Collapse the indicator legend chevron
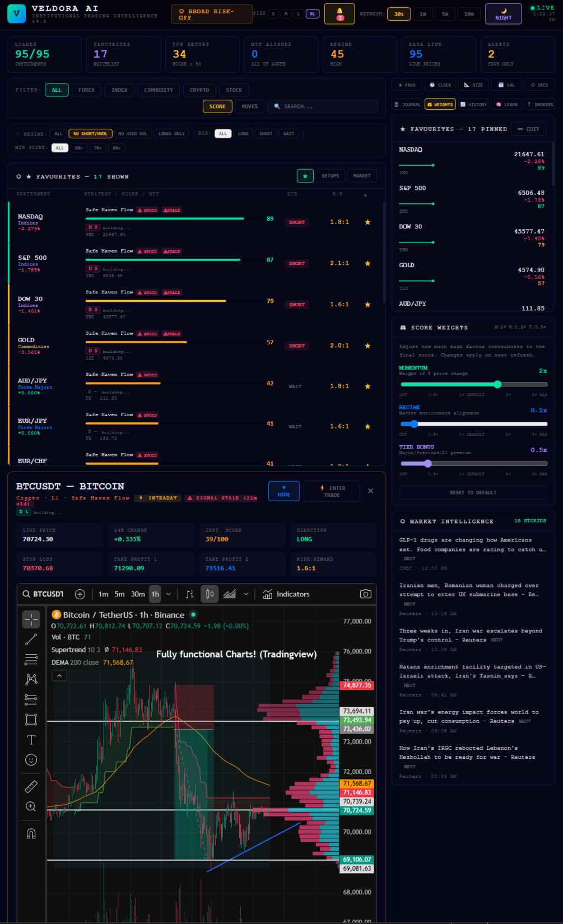Screen dimensions: 563x924 click(x=59, y=675)
